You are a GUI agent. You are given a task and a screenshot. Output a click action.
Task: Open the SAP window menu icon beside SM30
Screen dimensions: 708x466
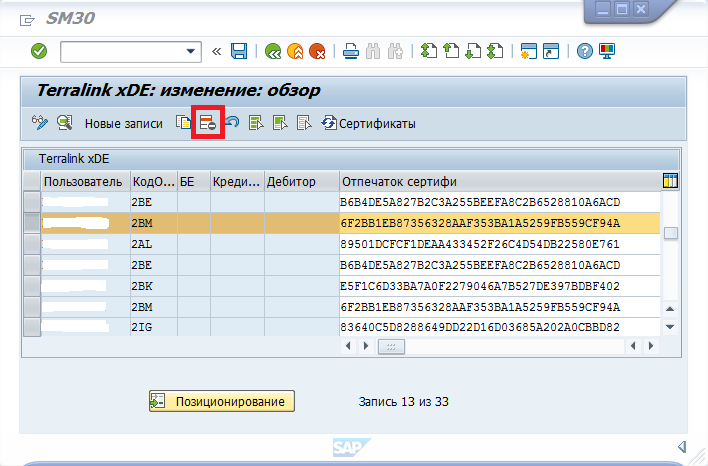pos(26,17)
